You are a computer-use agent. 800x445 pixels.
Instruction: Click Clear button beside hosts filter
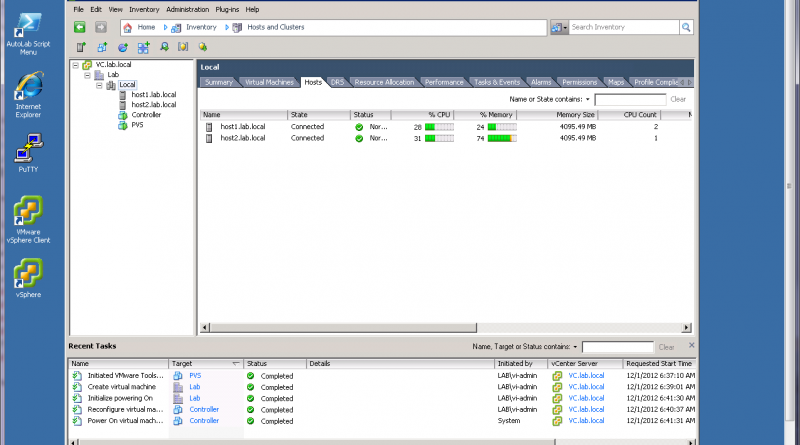click(x=678, y=100)
